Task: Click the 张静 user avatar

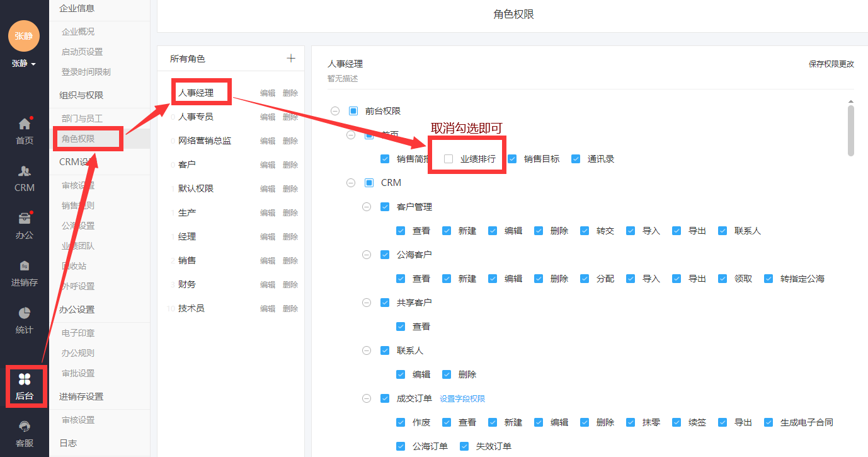Action: (x=24, y=36)
